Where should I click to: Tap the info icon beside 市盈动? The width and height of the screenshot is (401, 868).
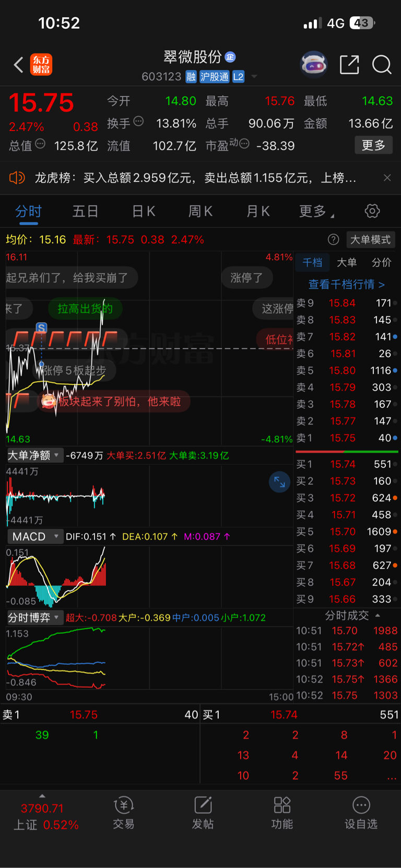pyautogui.click(x=244, y=144)
